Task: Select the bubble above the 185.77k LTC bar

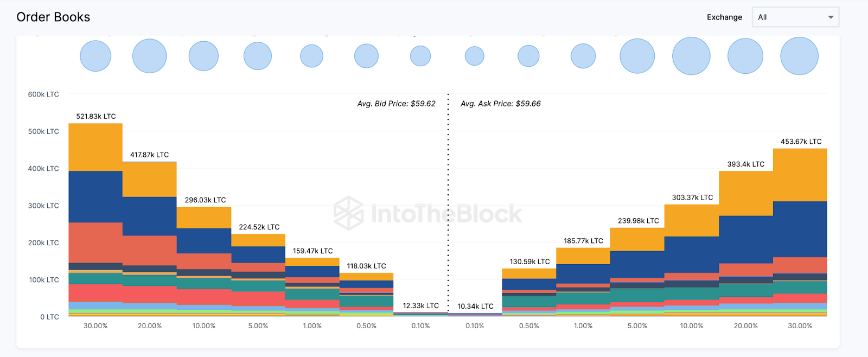Action: pyautogui.click(x=583, y=56)
